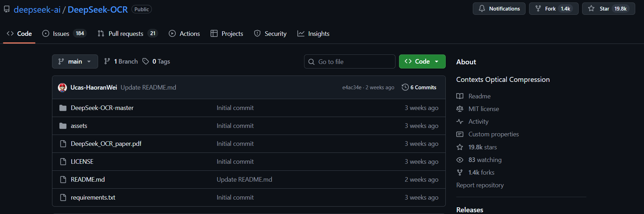Open Update README.md commit in the README.md row
Screen dimensions: 644x214
pos(244,180)
